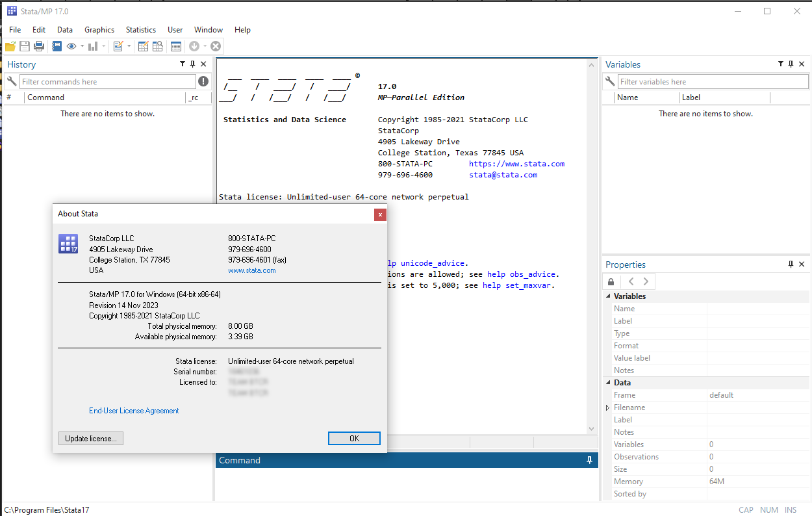The width and height of the screenshot is (812, 516).
Task: Open the File menu
Action: [15, 30]
